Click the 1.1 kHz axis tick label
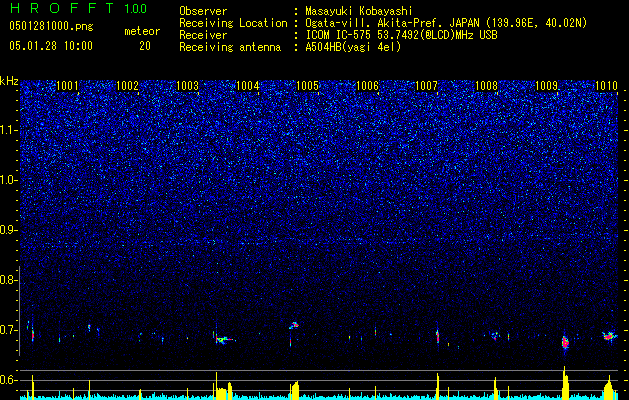Image resolution: width=629 pixels, height=400 pixels. [9, 130]
